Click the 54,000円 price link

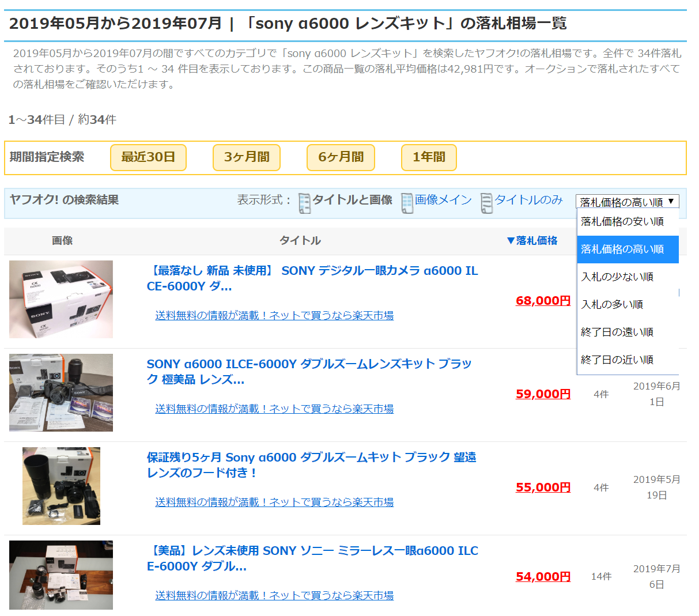[x=543, y=577]
